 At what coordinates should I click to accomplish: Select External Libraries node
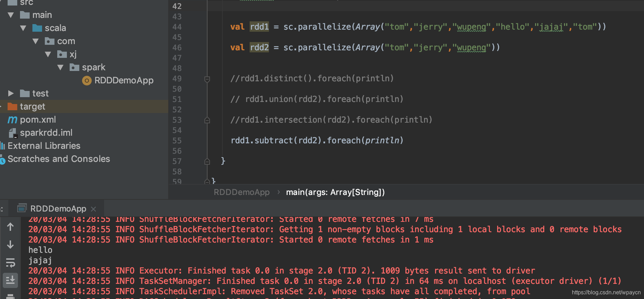tap(44, 146)
